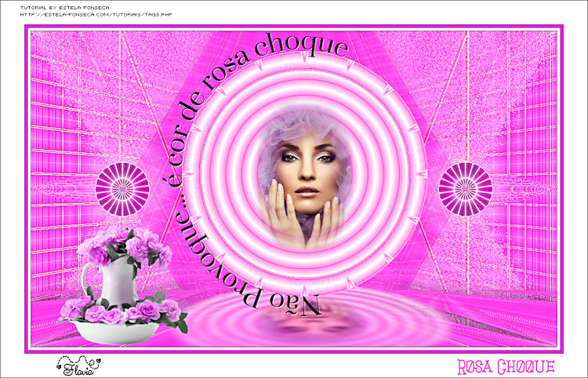Click the right radial wheel ornament
This screenshot has width=588, height=378.
(x=465, y=189)
